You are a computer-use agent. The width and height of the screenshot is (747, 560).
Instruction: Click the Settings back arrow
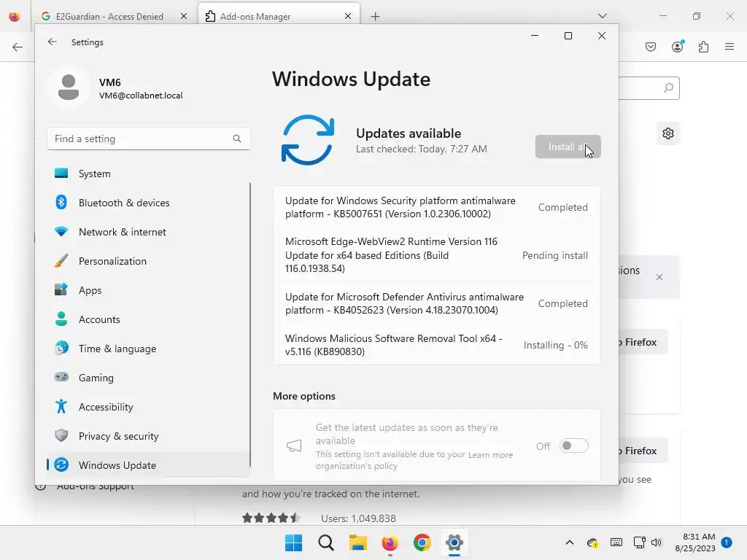[x=53, y=42]
